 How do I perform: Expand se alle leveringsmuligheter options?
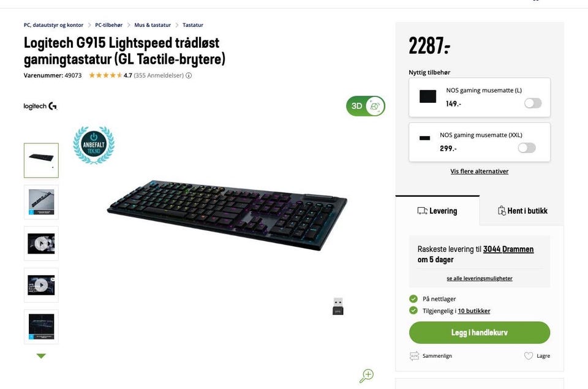pyautogui.click(x=479, y=278)
